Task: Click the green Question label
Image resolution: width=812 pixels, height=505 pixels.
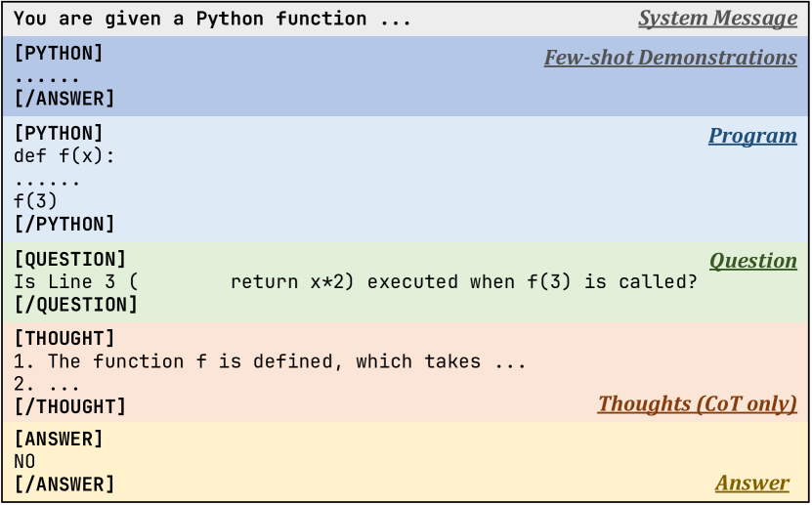Action: coord(752,261)
